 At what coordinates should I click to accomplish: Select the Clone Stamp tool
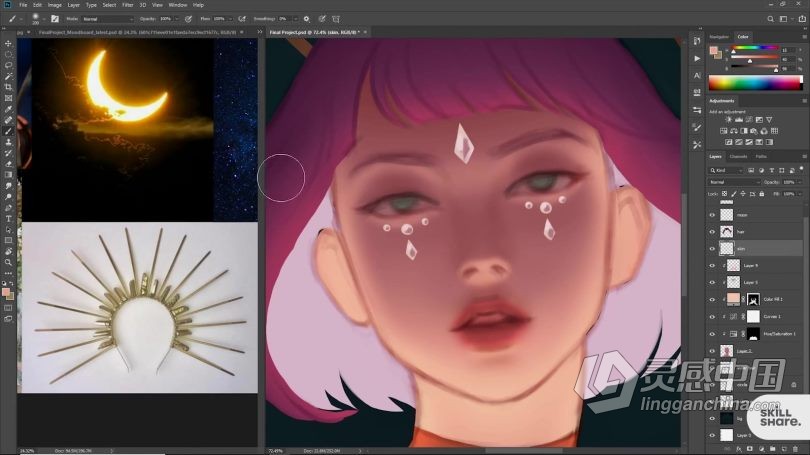(x=8, y=142)
